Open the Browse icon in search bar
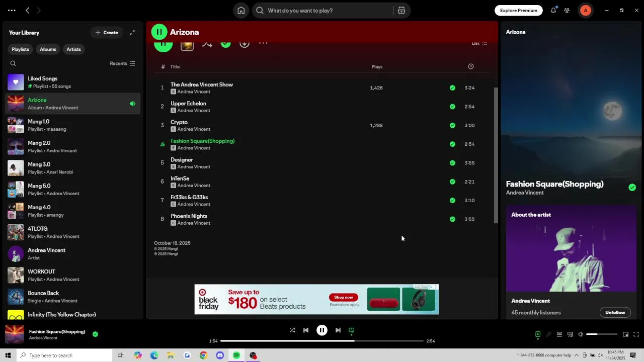Viewport: 644px width, 362px height. pos(401,11)
